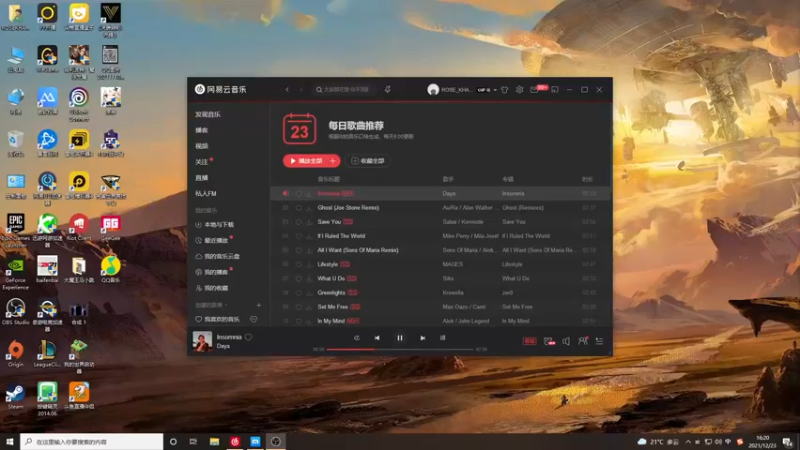Download the song In My Mind
The height and width of the screenshot is (450, 800).
(309, 321)
